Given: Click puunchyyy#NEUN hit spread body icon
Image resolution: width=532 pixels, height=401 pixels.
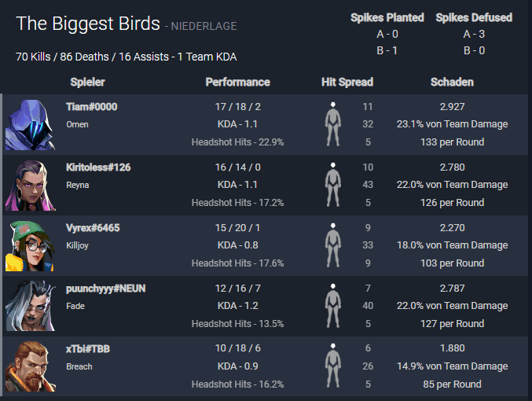Looking at the screenshot, I should point(333,306).
